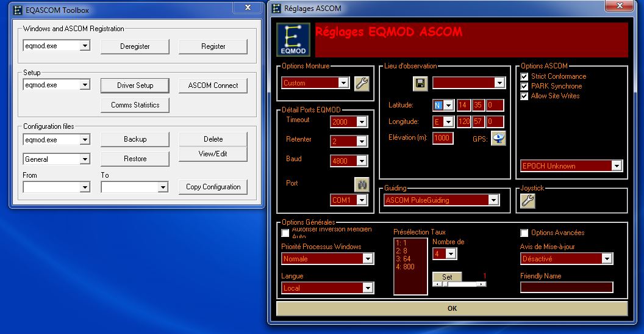Open Avis de Mise-à-jour Désactivé dropdown
Viewport: 644px width, 334px height.
(607, 259)
